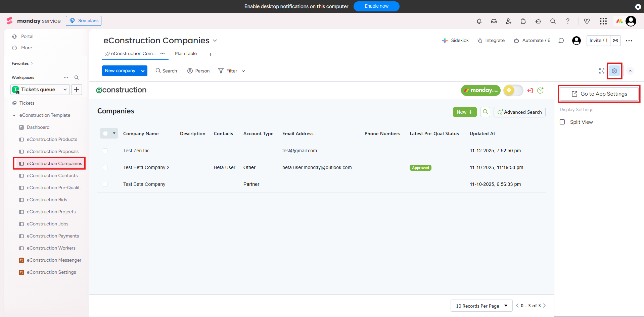Open the 10 Records Per Page dropdown

481,306
